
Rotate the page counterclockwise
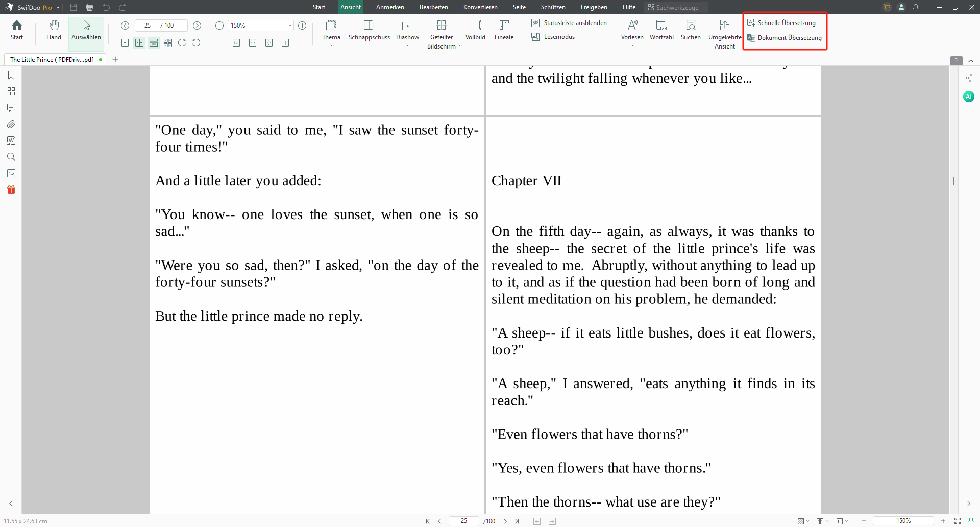197,43
